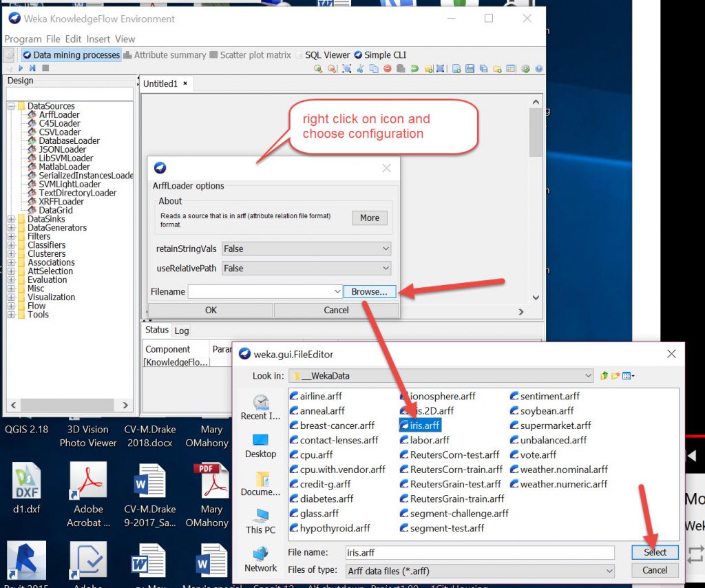705x588 pixels.
Task: Click the up one level folder icon
Action: pyautogui.click(x=604, y=376)
